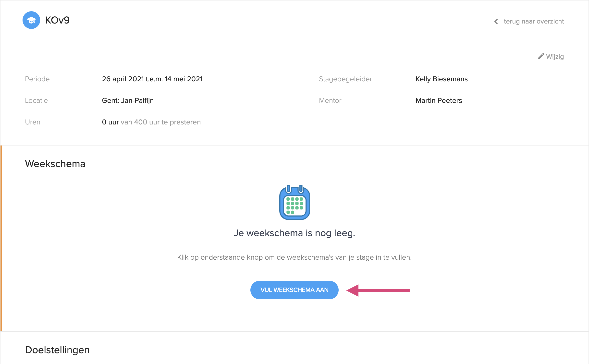This screenshot has width=589, height=364.
Task: Click the Wijzig edit link
Action: tap(555, 57)
